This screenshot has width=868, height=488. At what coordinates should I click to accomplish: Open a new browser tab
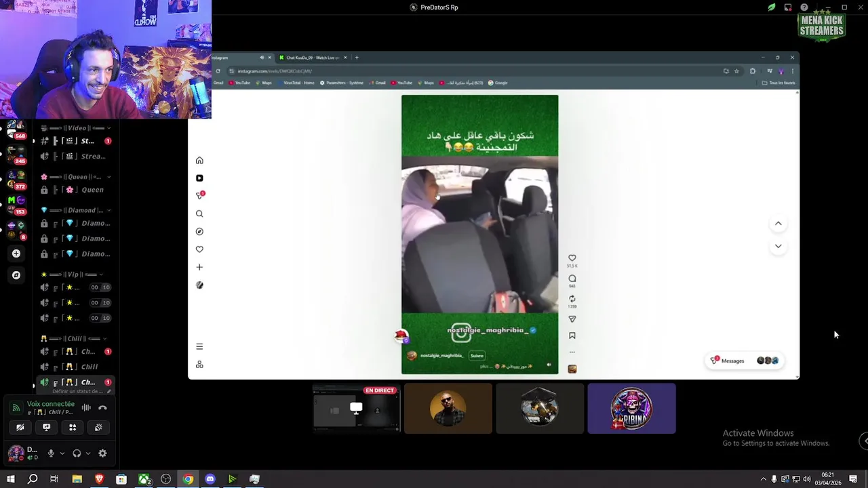click(357, 58)
